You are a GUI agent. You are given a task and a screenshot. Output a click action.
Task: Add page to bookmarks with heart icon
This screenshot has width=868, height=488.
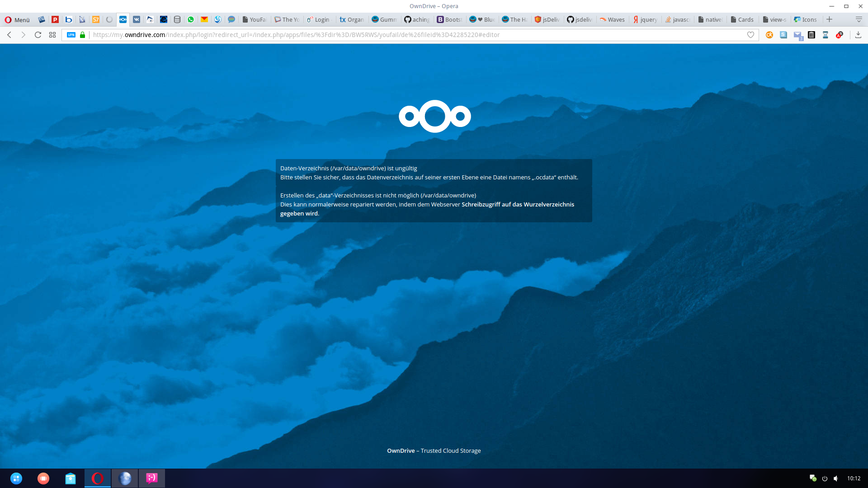(750, 35)
